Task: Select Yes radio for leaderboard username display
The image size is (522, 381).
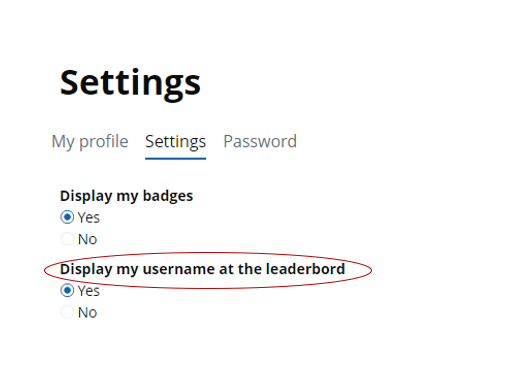Action: pyautogui.click(x=67, y=291)
